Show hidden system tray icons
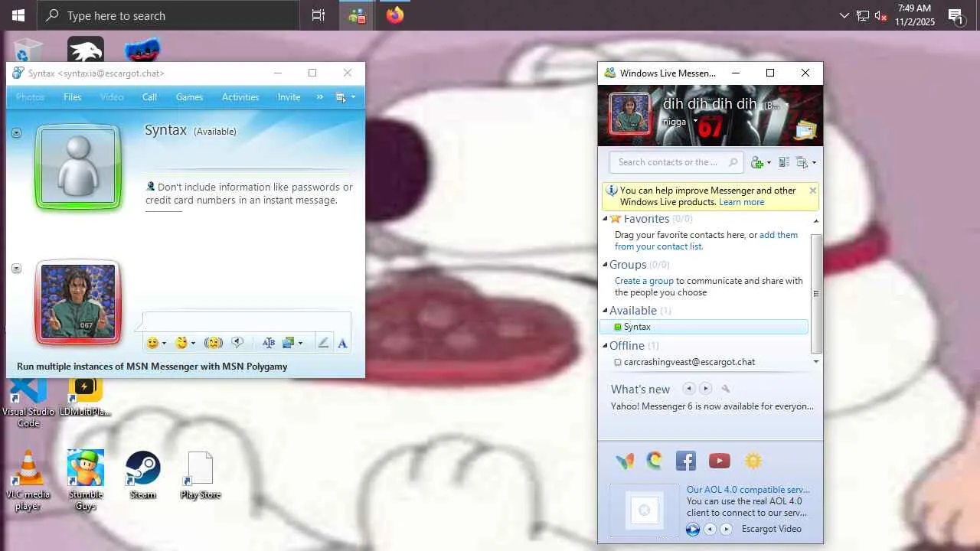 point(844,15)
